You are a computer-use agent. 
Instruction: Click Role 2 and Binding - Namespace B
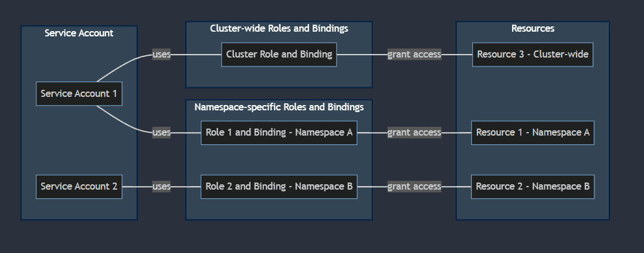[279, 187]
